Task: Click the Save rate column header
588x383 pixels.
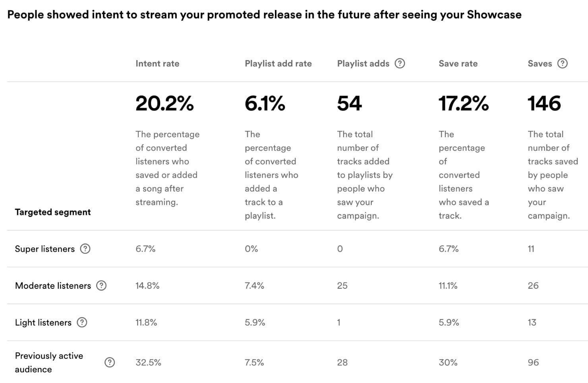Action: [458, 64]
